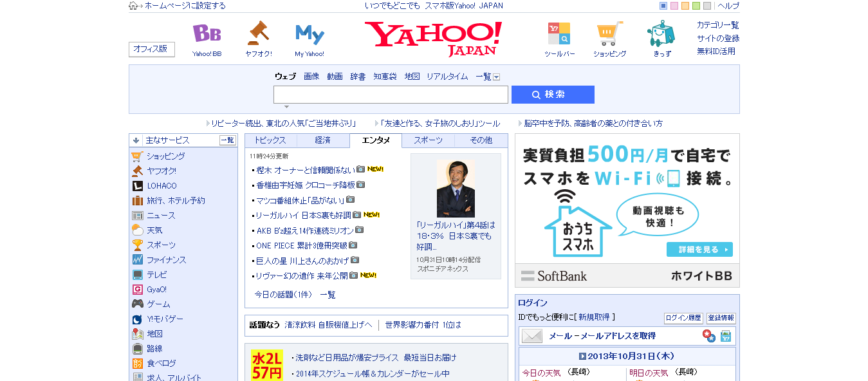Select the 動画 search category
868x381 pixels.
pos(335,77)
